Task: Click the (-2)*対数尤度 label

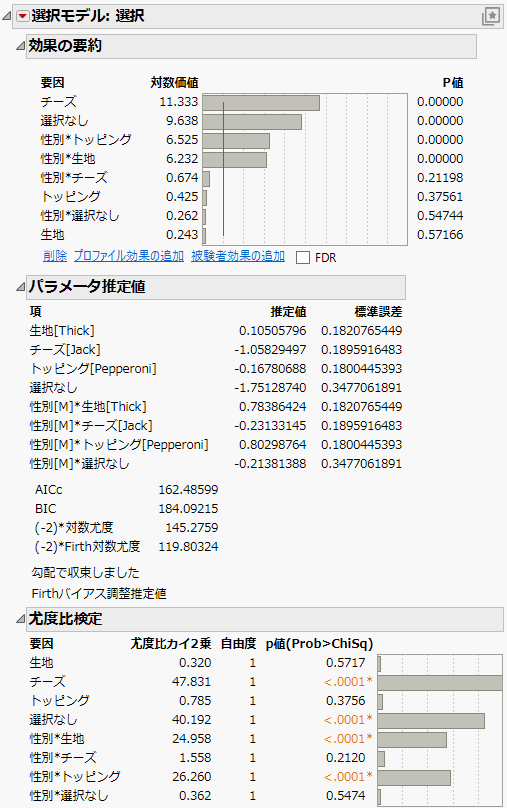Action: (x=74, y=528)
